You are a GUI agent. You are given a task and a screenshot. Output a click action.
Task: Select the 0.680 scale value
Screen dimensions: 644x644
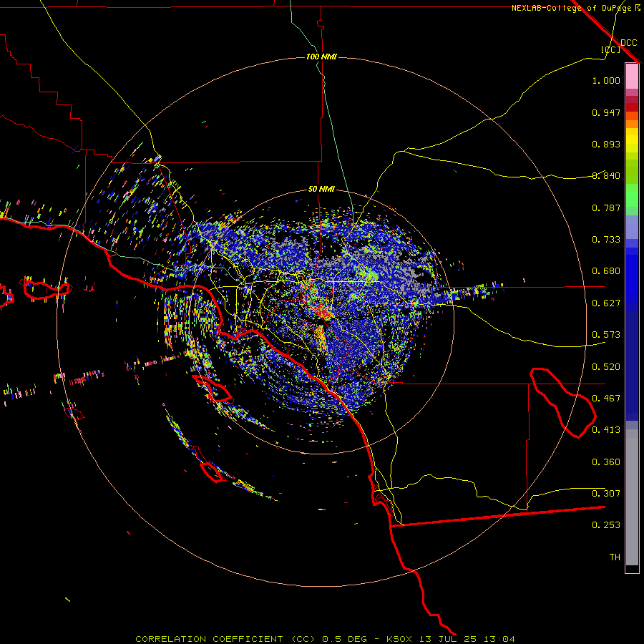tap(606, 271)
